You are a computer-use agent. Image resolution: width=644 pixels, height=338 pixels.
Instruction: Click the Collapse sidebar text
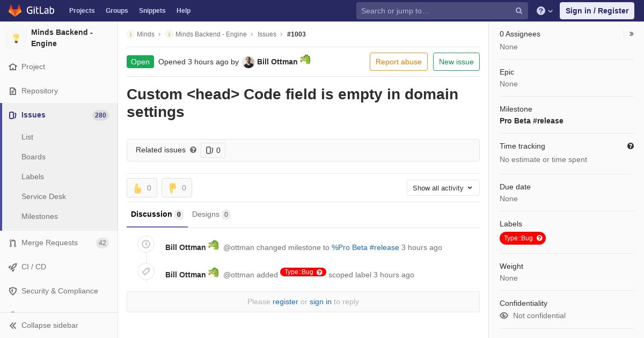[x=50, y=326]
